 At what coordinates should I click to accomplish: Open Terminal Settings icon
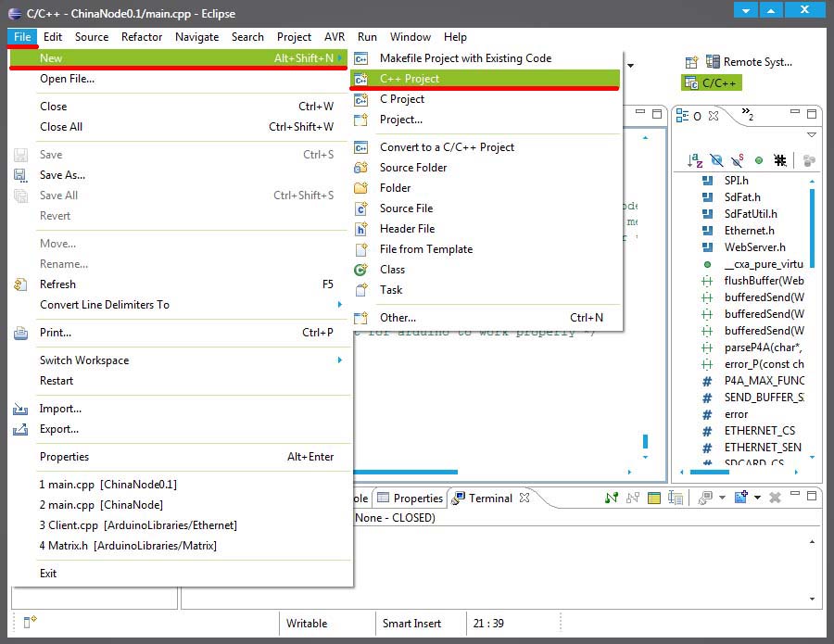(x=654, y=498)
